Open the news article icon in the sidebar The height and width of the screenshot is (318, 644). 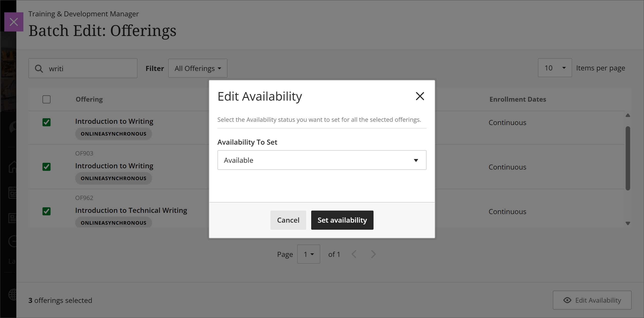tap(13, 218)
